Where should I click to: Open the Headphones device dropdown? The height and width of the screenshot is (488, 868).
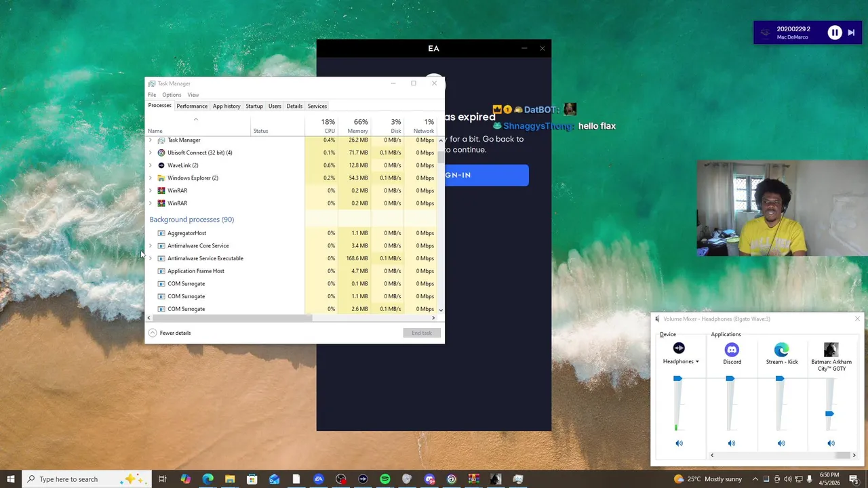click(x=681, y=361)
